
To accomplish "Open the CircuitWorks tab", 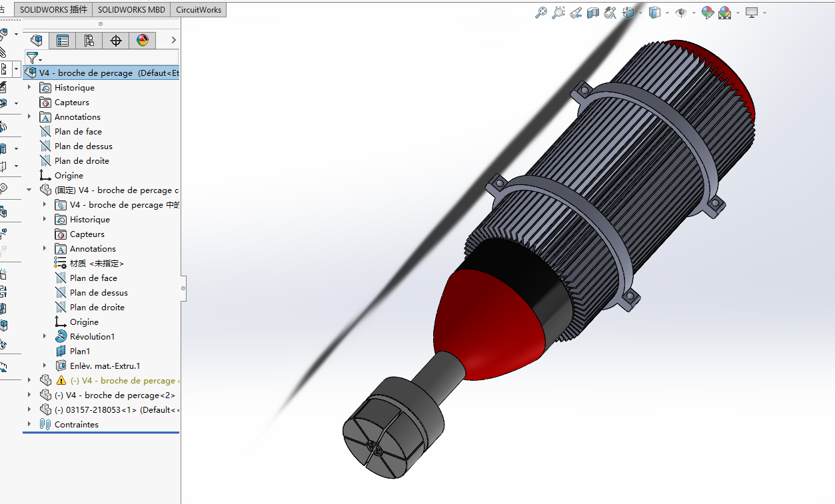I will coord(199,10).
